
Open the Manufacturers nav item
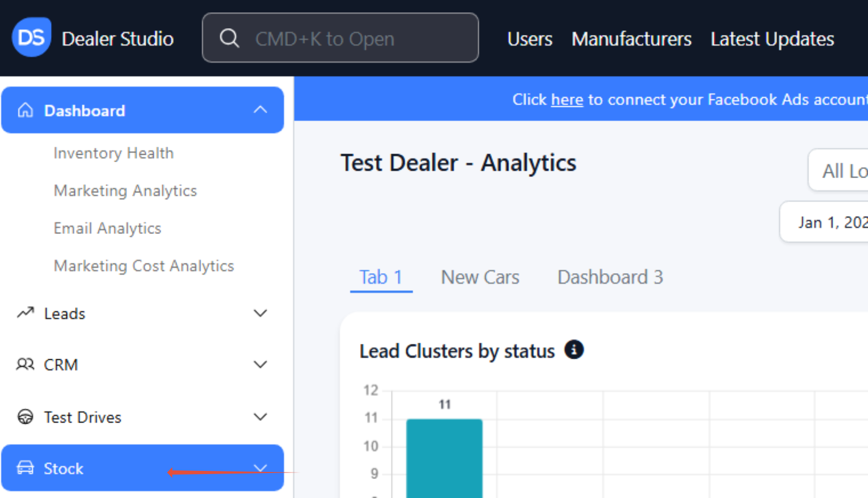(631, 39)
